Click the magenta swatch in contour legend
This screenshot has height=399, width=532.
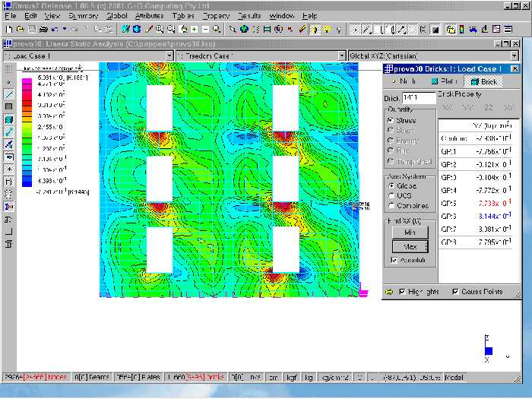27,81
